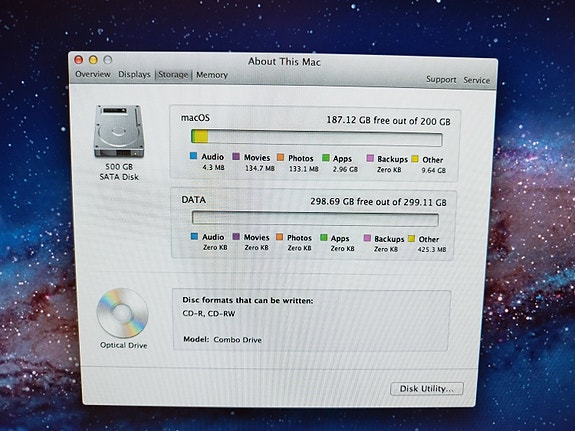Click "187.12 GB free out of 200 GB"
Viewport: 575px width, 431px height.
point(388,121)
